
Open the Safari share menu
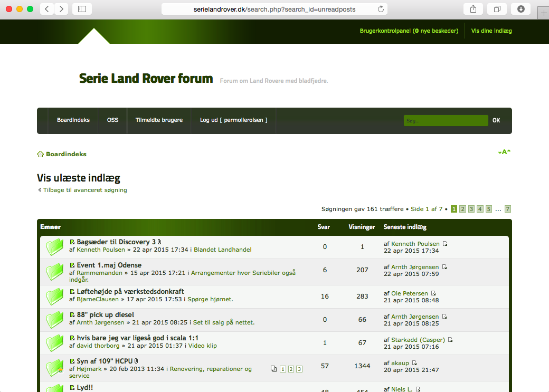473,9
